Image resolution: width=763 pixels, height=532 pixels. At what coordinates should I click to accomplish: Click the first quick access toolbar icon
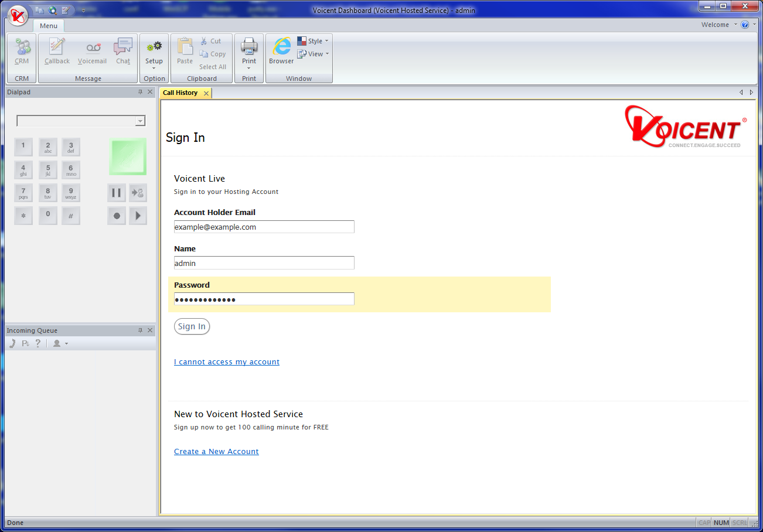point(39,10)
